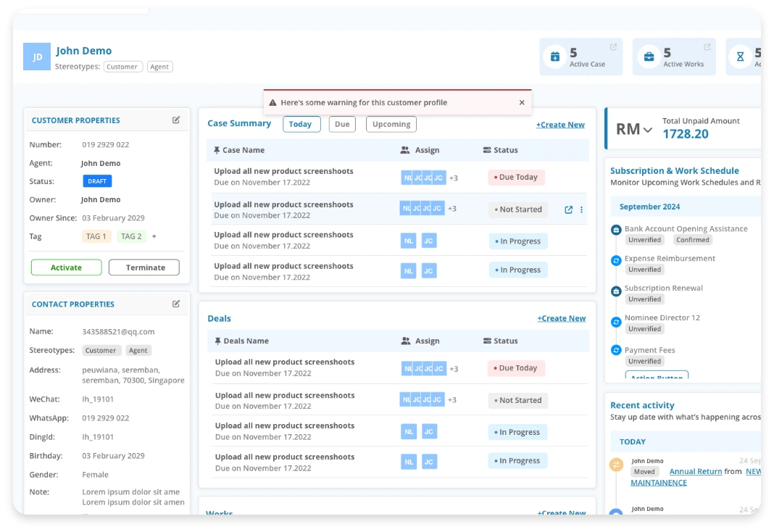Click the external-link icon on the Not Started case
The image size is (774, 532).
pyautogui.click(x=567, y=209)
